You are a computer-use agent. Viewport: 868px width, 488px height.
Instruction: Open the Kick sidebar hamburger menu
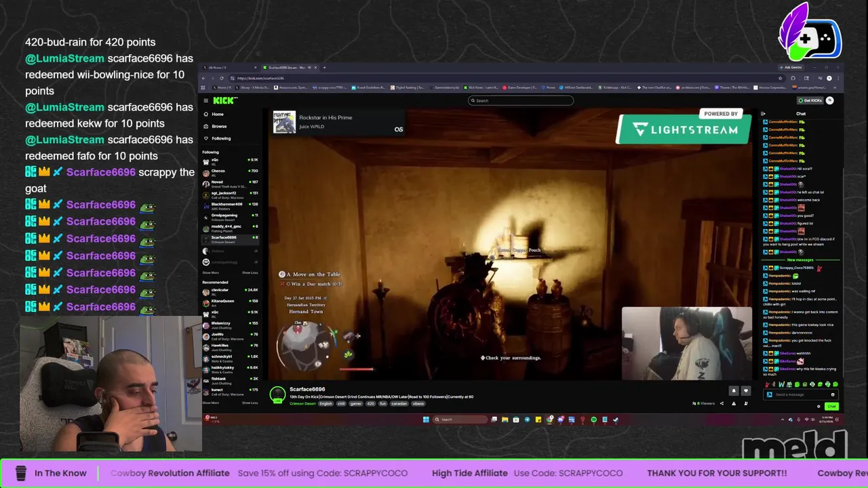205,100
